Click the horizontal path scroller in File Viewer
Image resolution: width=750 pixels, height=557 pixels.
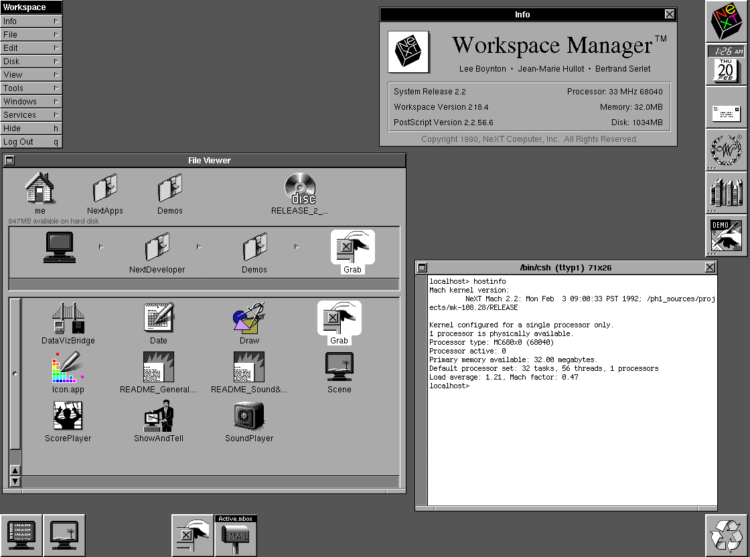tap(204, 284)
